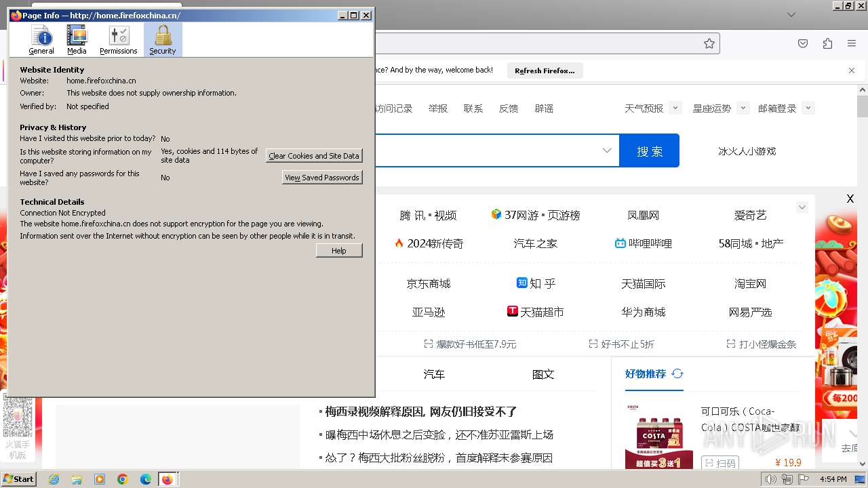Viewport: 868px width, 488px height.
Task: Open 冰火人小游戏 link
Action: tap(747, 151)
